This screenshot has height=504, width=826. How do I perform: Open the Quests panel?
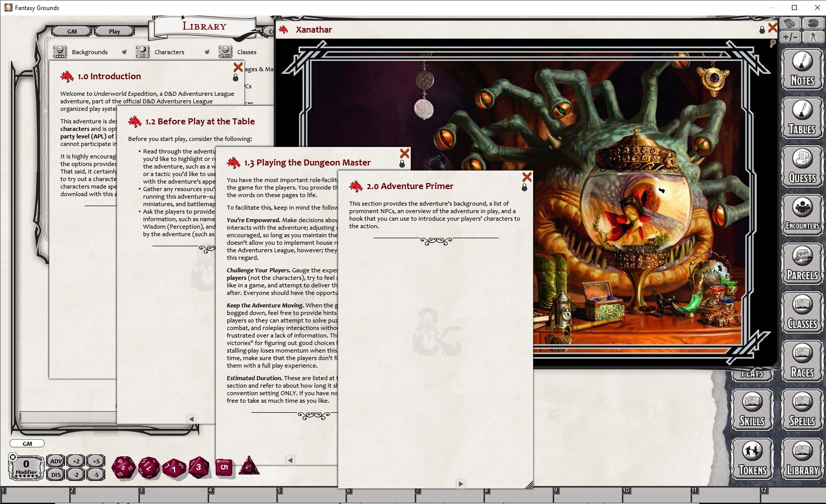coord(801,165)
